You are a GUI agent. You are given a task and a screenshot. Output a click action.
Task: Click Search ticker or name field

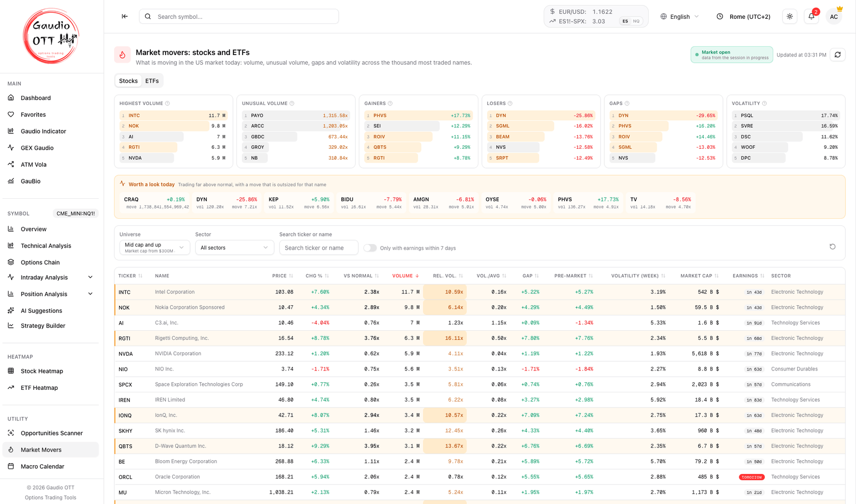[x=319, y=248]
